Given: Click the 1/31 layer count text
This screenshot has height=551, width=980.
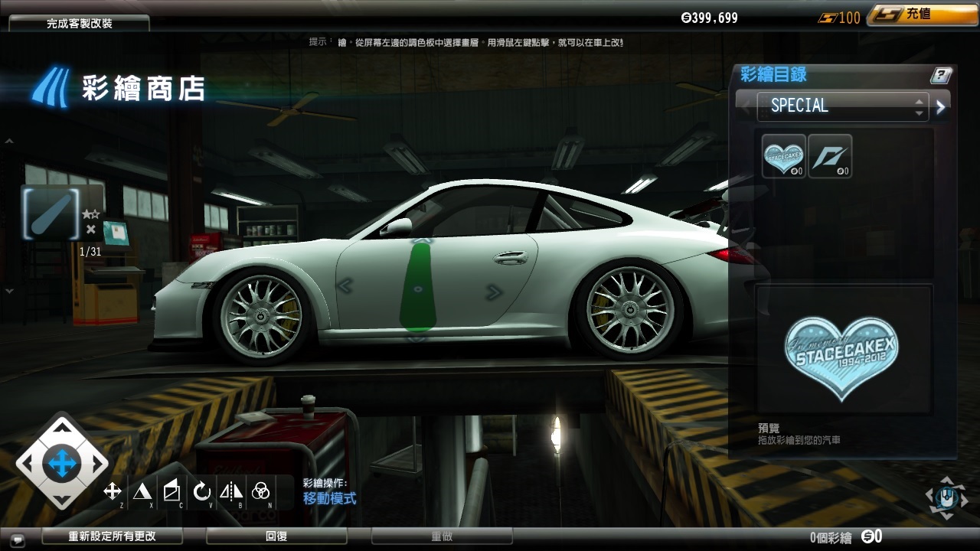Looking at the screenshot, I should (90, 251).
